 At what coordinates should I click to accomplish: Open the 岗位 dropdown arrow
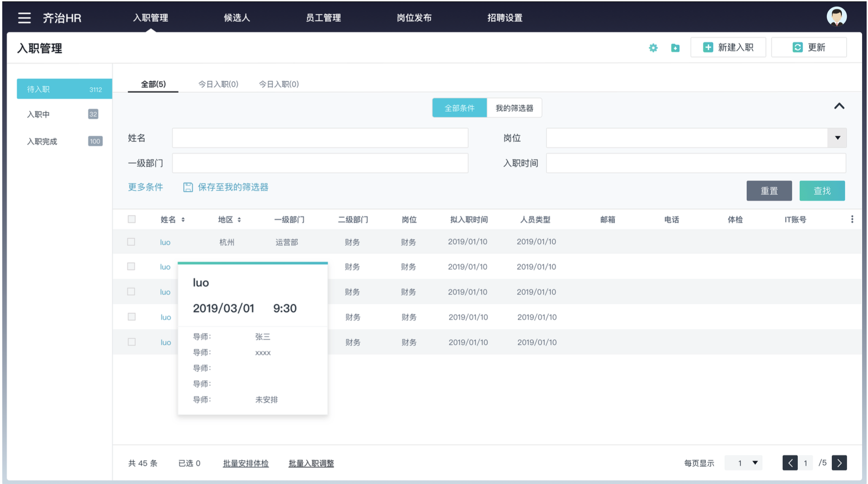coord(837,138)
